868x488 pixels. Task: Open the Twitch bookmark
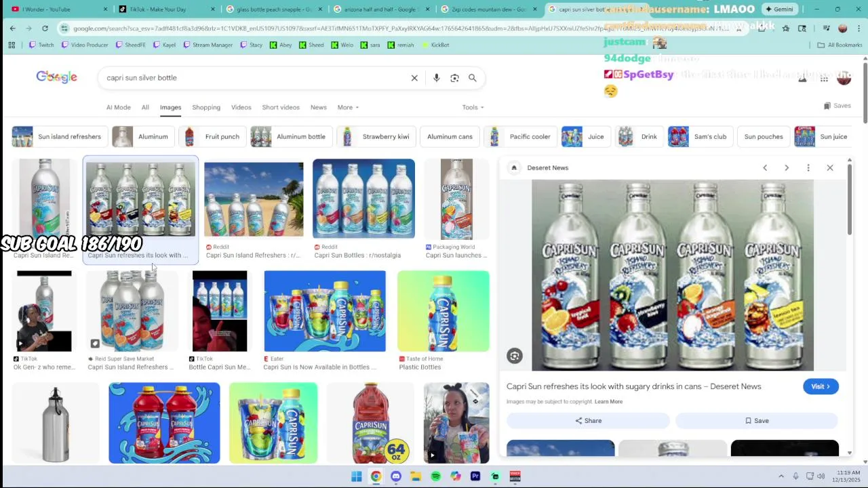coord(41,45)
